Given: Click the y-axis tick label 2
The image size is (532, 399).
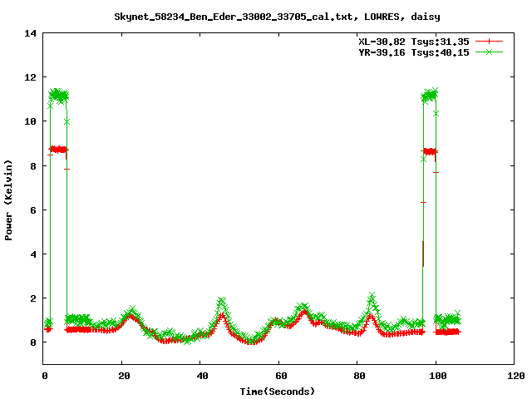Looking at the screenshot, I should coord(33,298).
